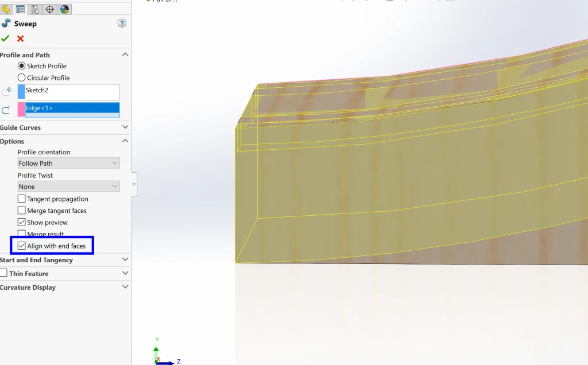Uncheck the Show preview checkbox
Viewport: 588px width, 365px height.
(22, 222)
